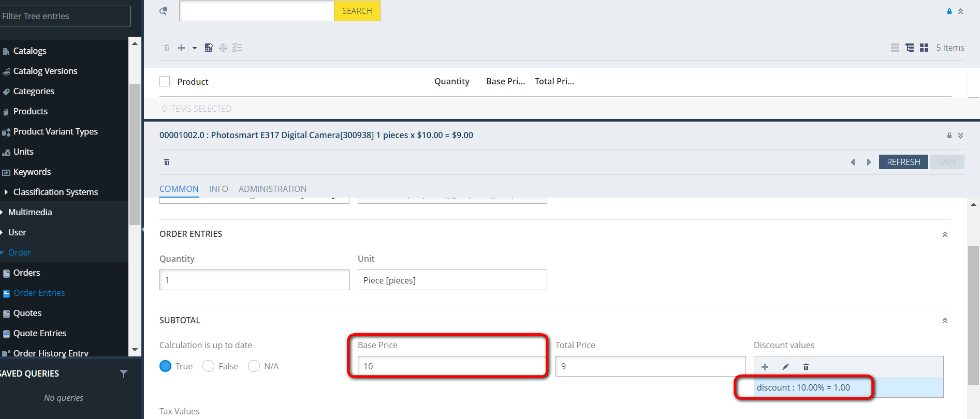Click the tree scrollbar down arrow
980x419 pixels.
pyautogui.click(x=135, y=350)
